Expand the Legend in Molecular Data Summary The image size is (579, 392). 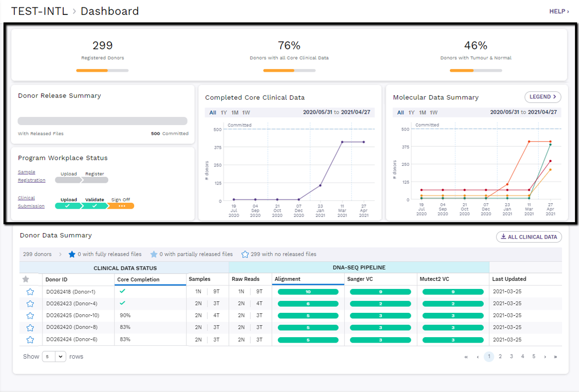click(543, 97)
